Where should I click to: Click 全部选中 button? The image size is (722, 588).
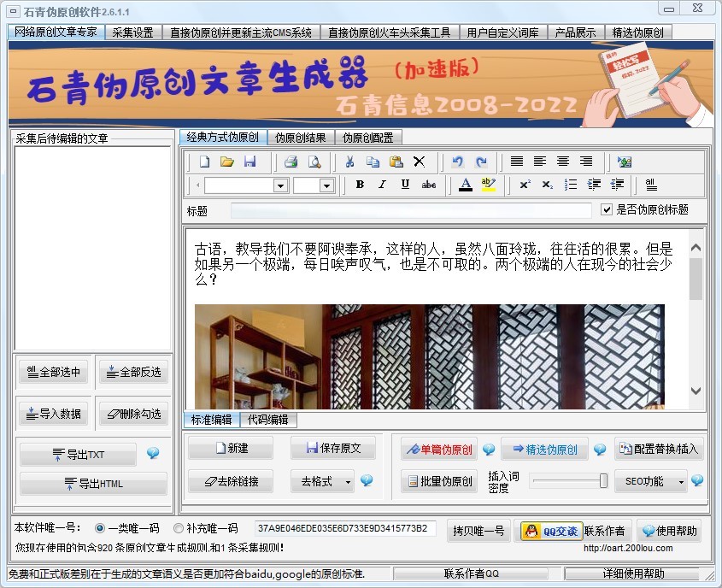[x=54, y=372]
